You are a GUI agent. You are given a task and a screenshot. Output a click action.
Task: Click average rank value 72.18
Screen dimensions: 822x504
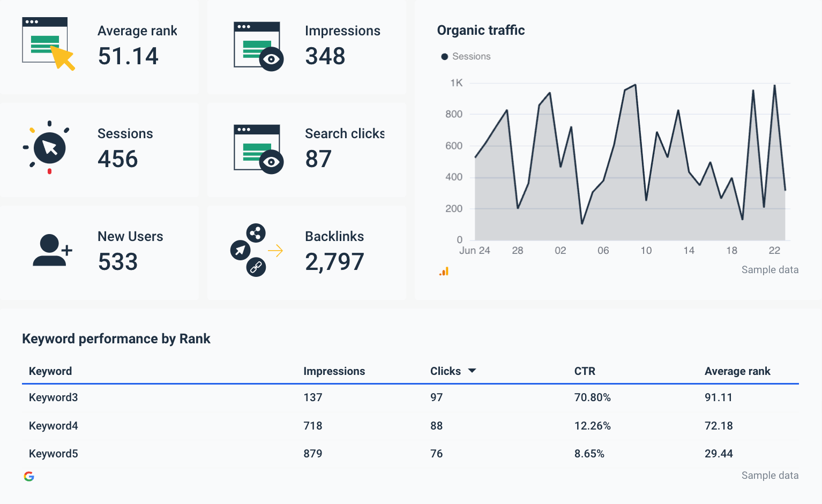pyautogui.click(x=719, y=426)
